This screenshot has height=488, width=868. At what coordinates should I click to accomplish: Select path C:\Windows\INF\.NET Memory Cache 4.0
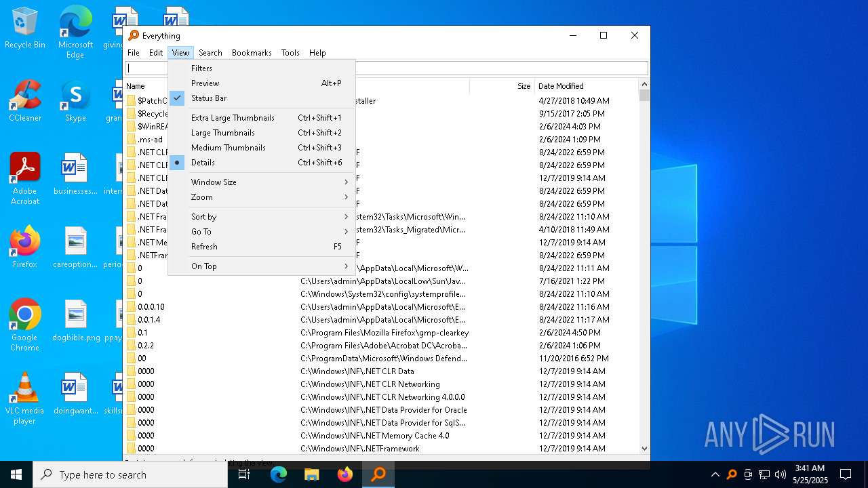pos(375,436)
